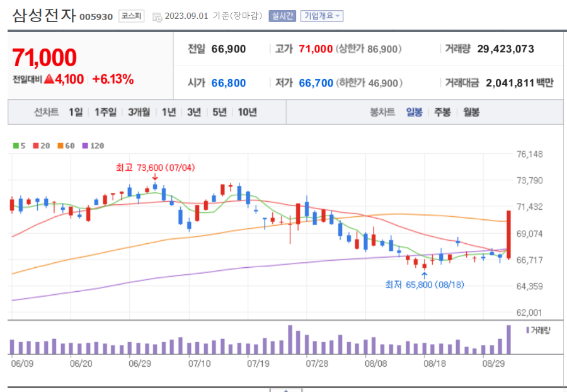Viewport: 567px width, 392px height.
Task: Click the 코스피 market badge
Action: coord(131,16)
